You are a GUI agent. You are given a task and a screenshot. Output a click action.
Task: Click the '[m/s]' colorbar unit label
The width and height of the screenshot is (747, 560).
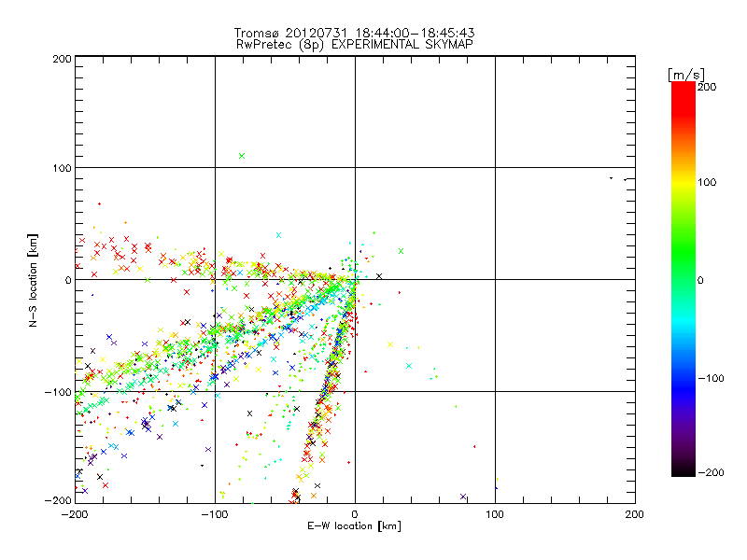tap(686, 75)
